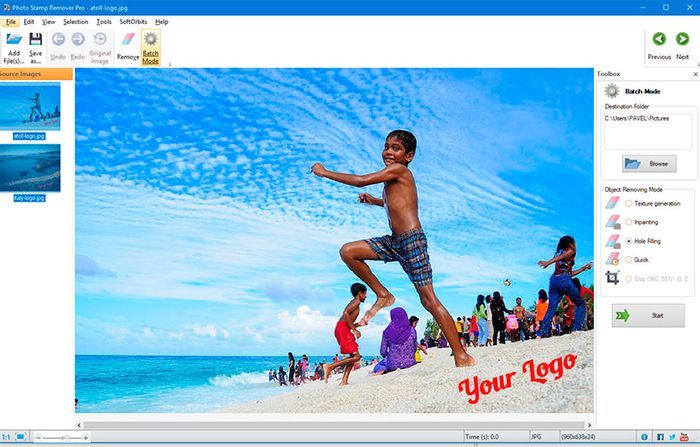Click the horizontal scrollbar below the image

[334, 425]
